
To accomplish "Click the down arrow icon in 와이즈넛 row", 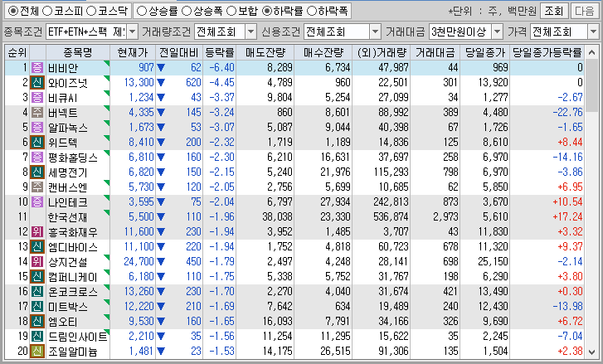I will click(x=161, y=83).
